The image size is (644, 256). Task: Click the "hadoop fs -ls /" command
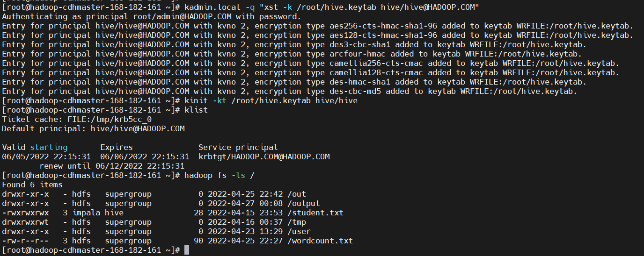pos(219,175)
